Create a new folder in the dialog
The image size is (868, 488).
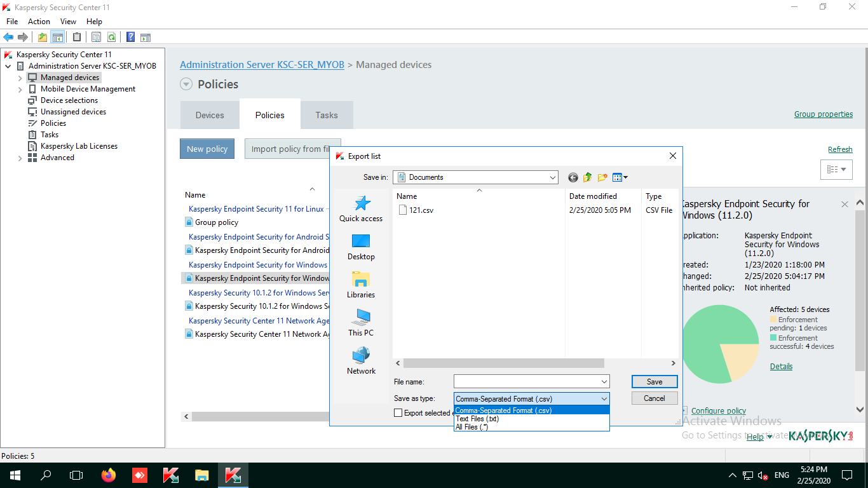click(x=602, y=178)
